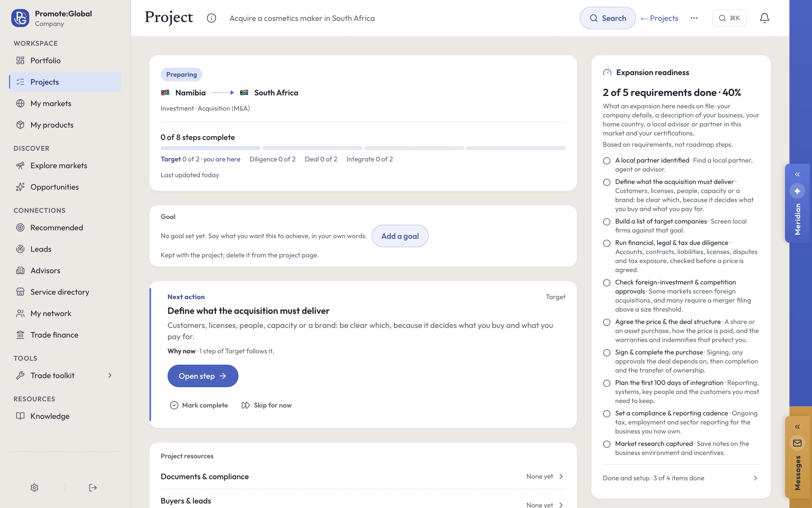Click the Skip for now icon
The image size is (812, 508).
pyautogui.click(x=246, y=406)
